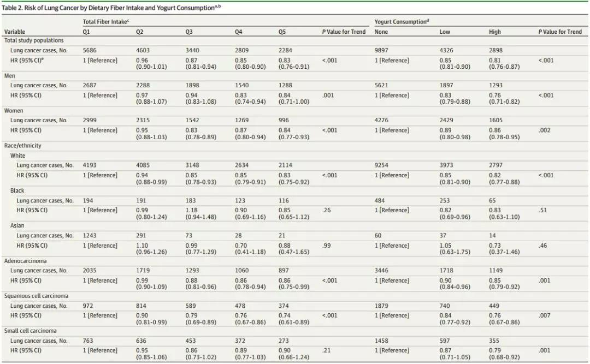590x364 pixels.
Task: Click the Q5 column header
Action: pyautogui.click(x=282, y=32)
